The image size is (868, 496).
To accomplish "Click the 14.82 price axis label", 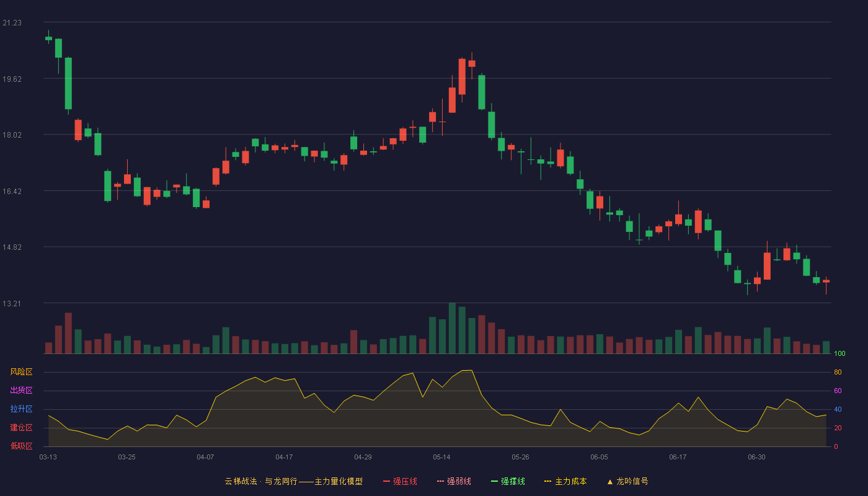I will [x=12, y=247].
